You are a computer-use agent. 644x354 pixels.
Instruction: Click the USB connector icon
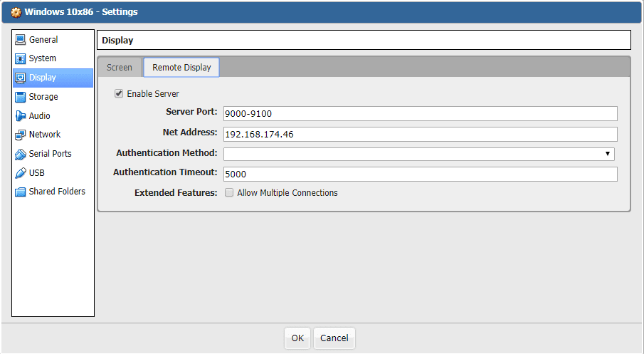(x=20, y=173)
